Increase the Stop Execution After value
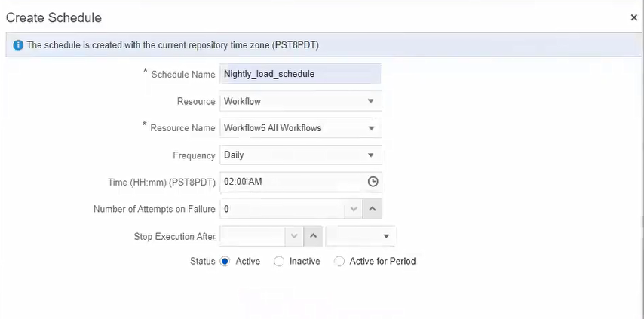 pos(314,236)
